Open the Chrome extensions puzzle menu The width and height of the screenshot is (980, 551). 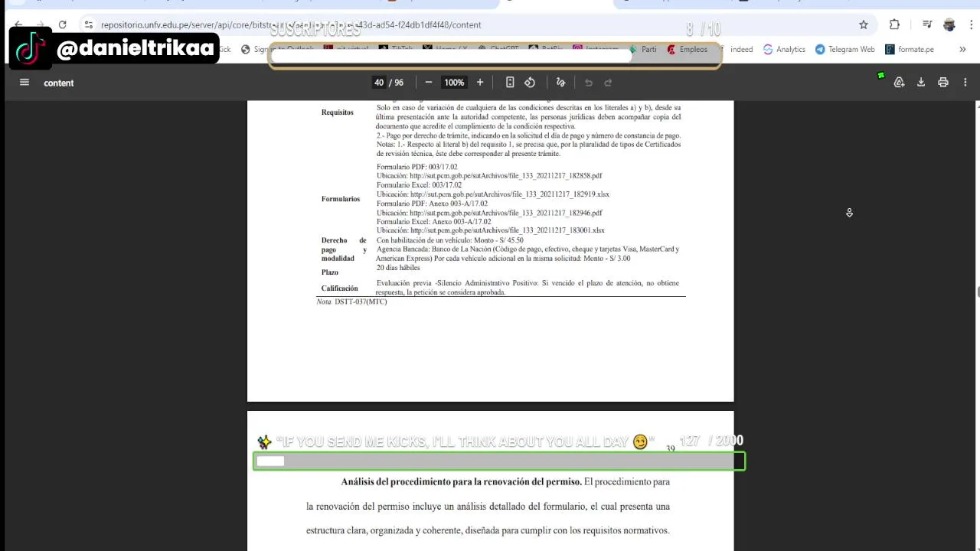894,24
